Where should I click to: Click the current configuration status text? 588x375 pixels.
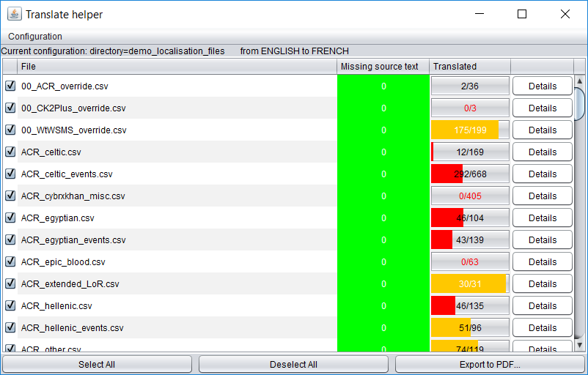point(174,51)
